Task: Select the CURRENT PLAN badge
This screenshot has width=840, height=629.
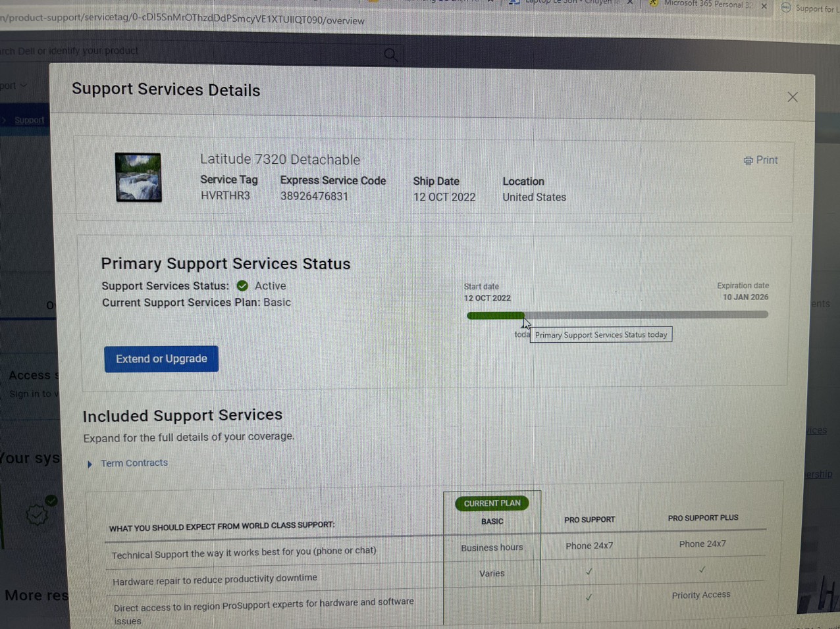Action: point(492,503)
